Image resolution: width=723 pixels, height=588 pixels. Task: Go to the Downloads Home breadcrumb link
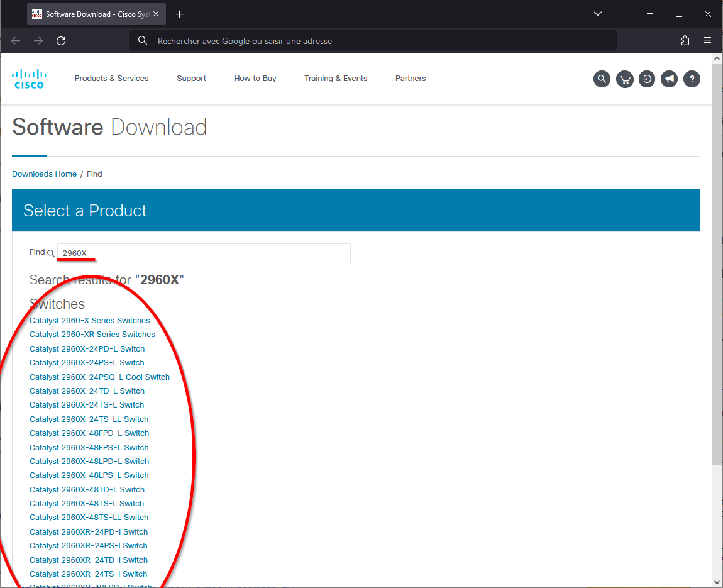(x=44, y=174)
